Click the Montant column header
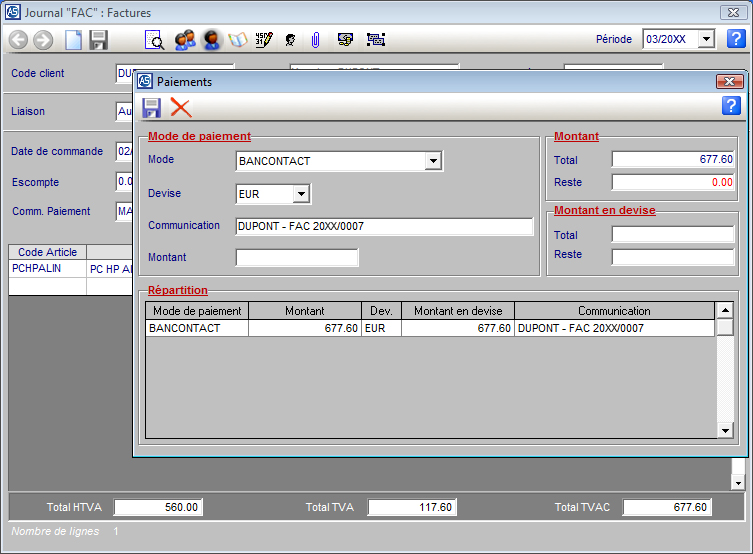 pyautogui.click(x=304, y=311)
